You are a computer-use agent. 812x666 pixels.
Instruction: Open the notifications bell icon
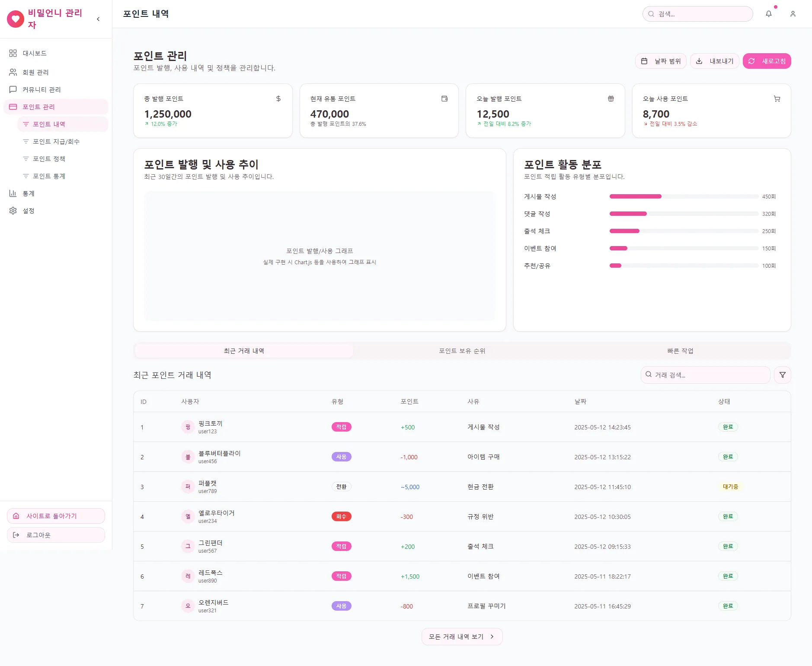[x=769, y=14]
